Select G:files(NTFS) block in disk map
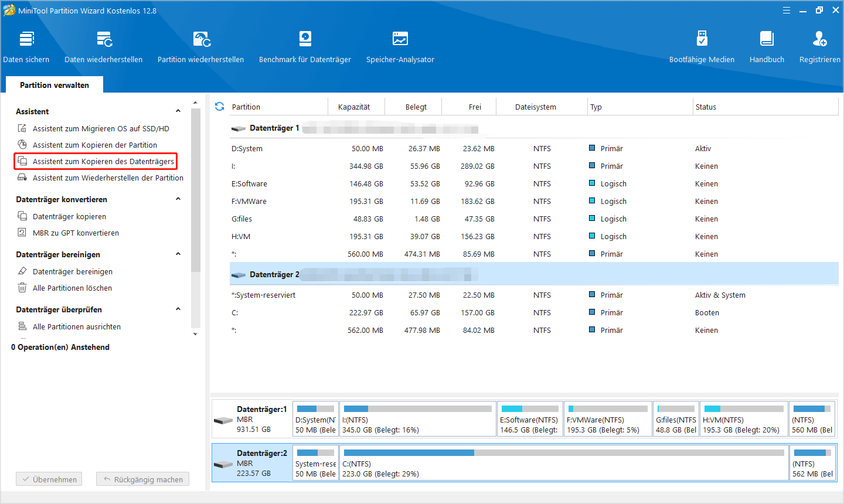The image size is (844, 504). (x=676, y=419)
